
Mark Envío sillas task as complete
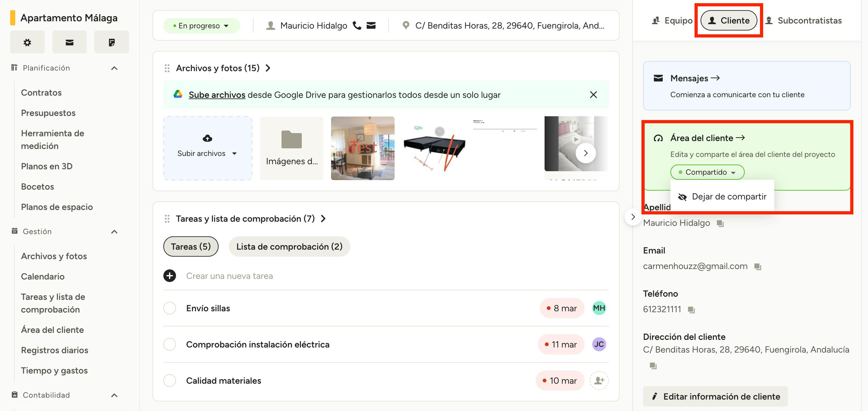(169, 308)
